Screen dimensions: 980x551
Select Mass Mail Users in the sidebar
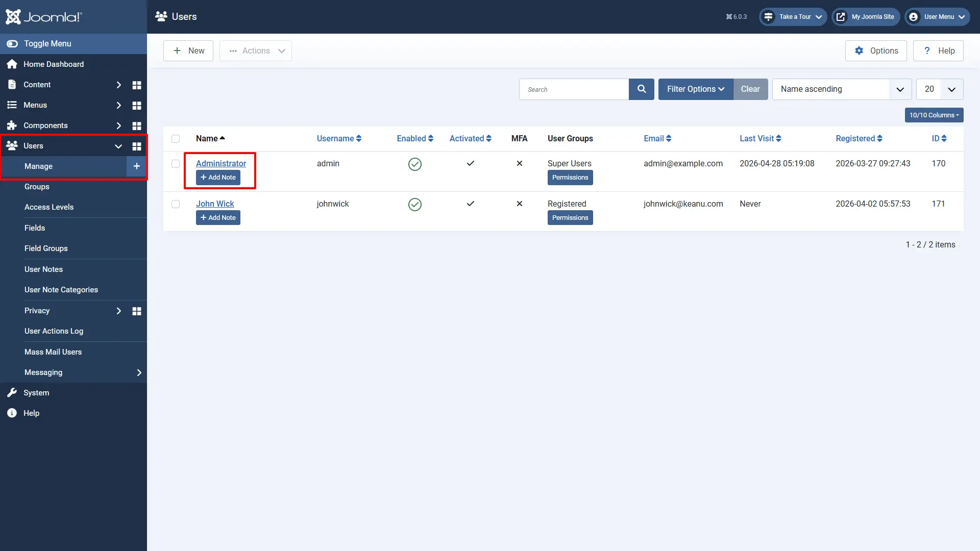[x=53, y=352]
